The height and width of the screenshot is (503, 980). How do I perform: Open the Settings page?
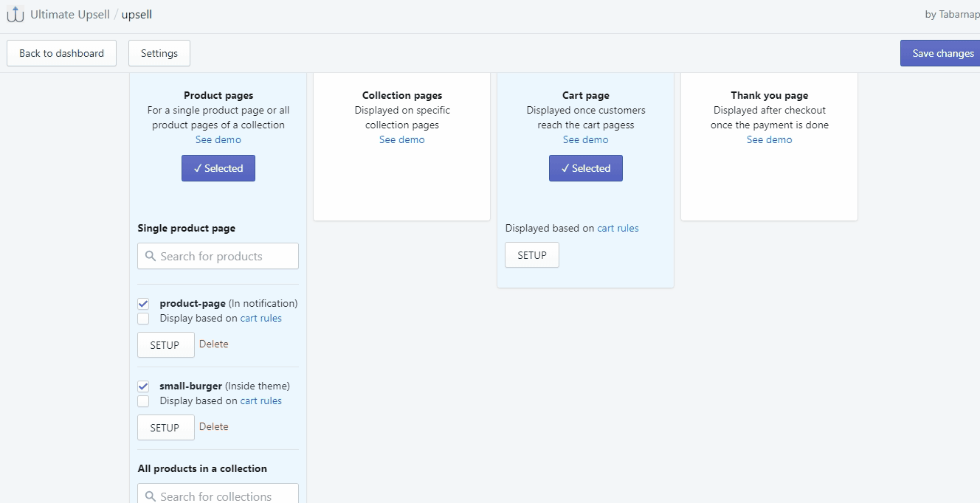[x=159, y=52]
